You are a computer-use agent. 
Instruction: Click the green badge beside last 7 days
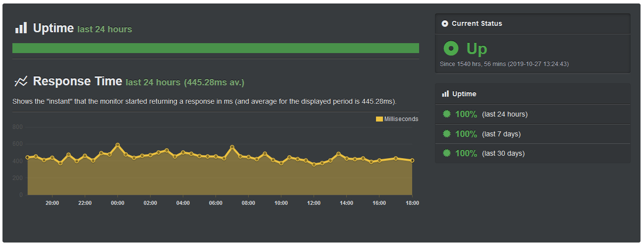coord(447,134)
